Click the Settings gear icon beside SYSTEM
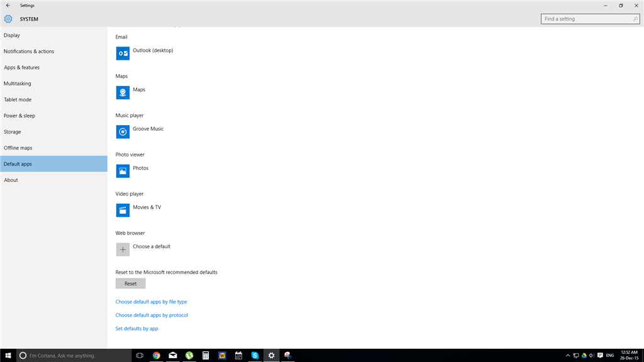This screenshot has height=362, width=644. [8, 19]
